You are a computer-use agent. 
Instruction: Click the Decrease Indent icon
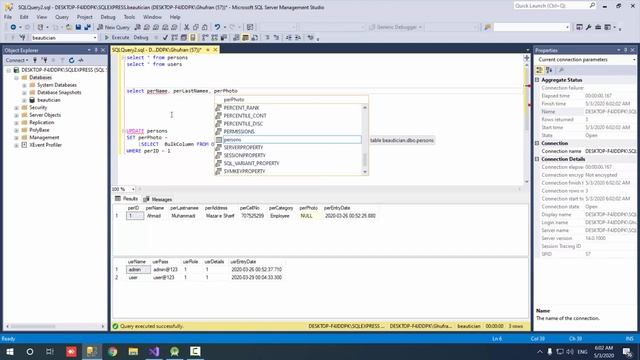(x=289, y=38)
